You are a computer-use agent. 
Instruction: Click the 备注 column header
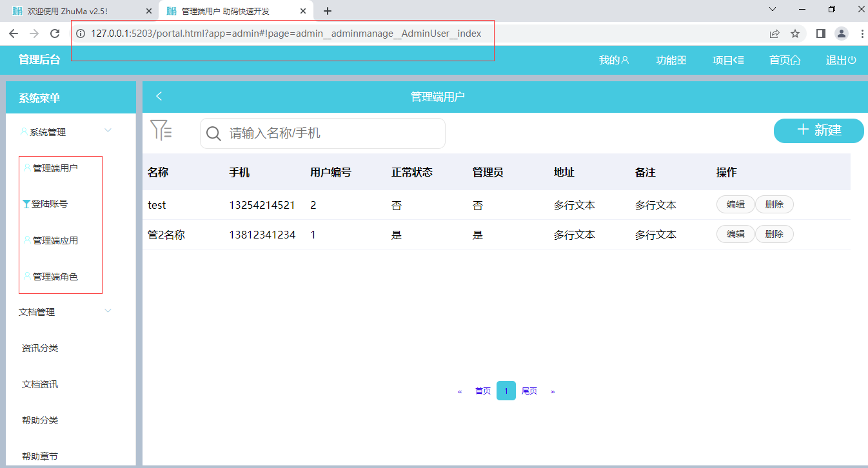646,172
